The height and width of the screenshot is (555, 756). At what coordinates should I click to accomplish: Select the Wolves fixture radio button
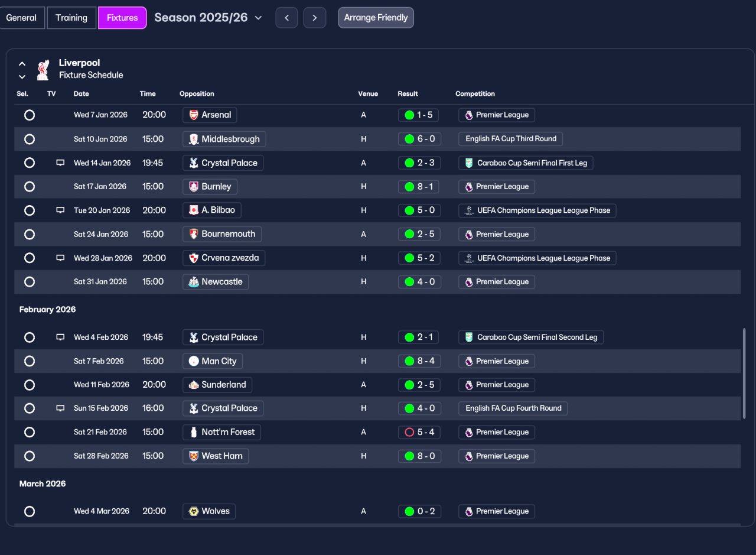point(30,511)
